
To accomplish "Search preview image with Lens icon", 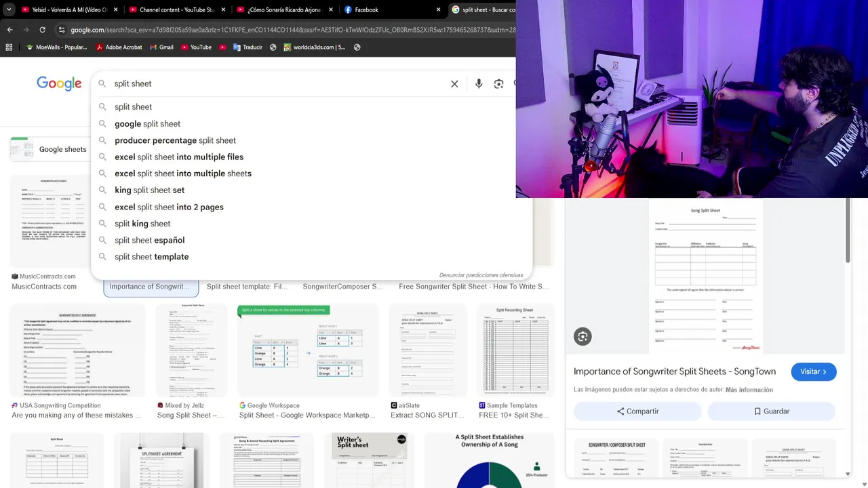I will tap(583, 336).
